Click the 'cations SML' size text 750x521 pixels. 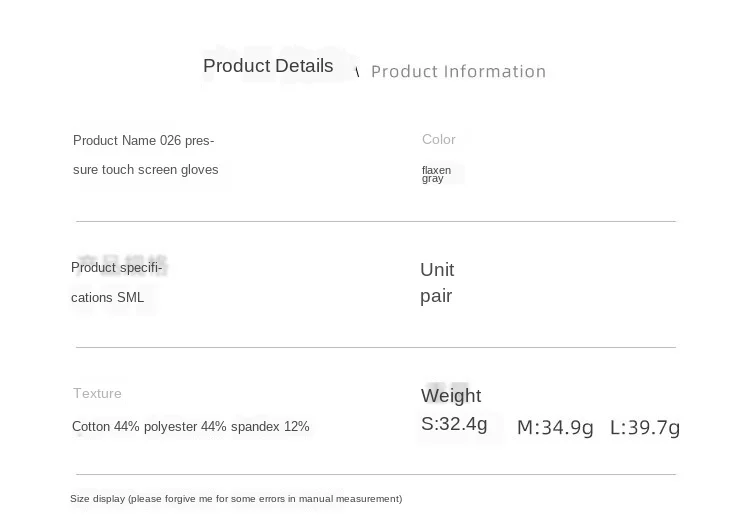pos(107,298)
